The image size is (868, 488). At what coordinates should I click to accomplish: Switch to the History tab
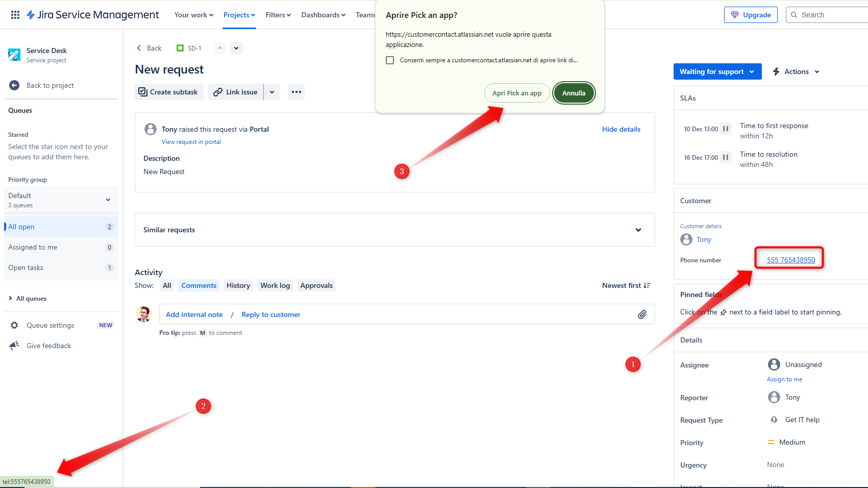tap(238, 285)
